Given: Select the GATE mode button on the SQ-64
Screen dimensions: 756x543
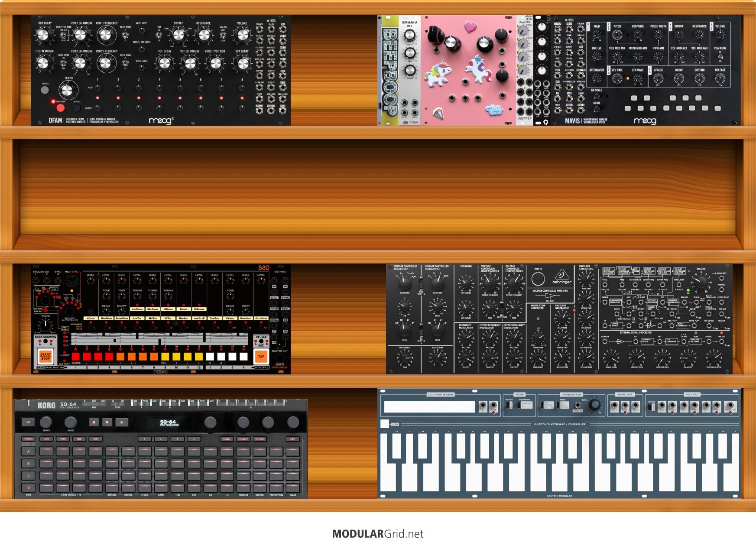Looking at the screenshot, I should pyautogui.click(x=46, y=439).
